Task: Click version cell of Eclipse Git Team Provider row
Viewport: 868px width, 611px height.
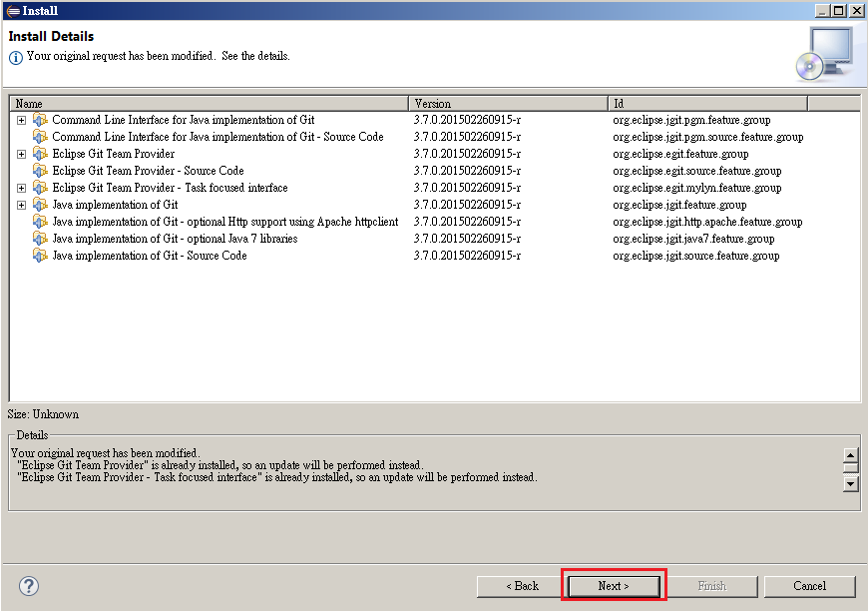Action: (x=467, y=154)
